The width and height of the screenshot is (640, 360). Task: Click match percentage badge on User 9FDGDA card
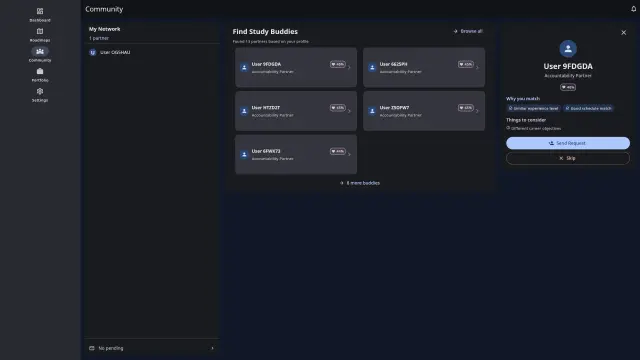pos(338,64)
